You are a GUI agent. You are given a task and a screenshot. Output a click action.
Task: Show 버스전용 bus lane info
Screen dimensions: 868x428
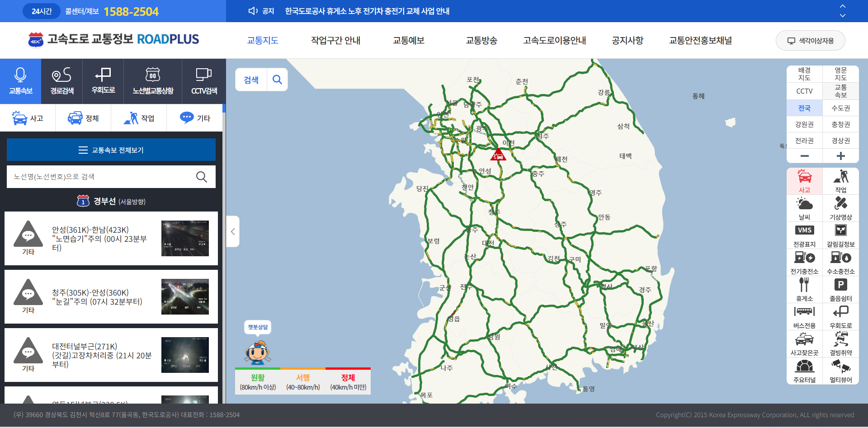coord(804,317)
